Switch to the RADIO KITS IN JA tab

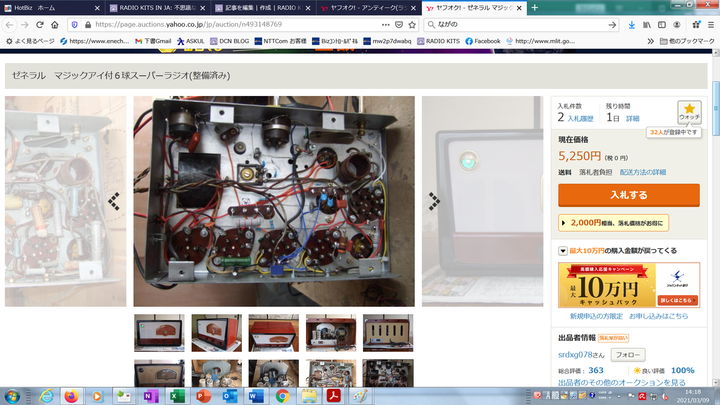click(x=148, y=7)
